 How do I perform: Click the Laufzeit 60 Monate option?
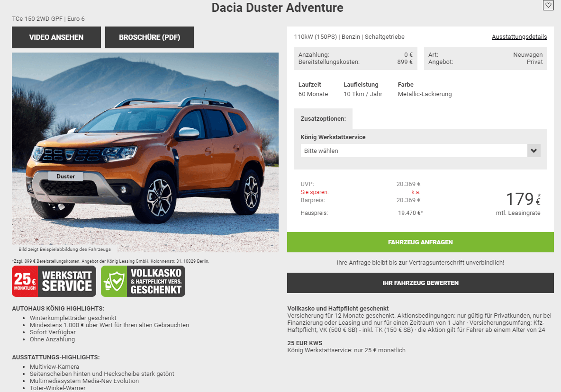coord(313,89)
